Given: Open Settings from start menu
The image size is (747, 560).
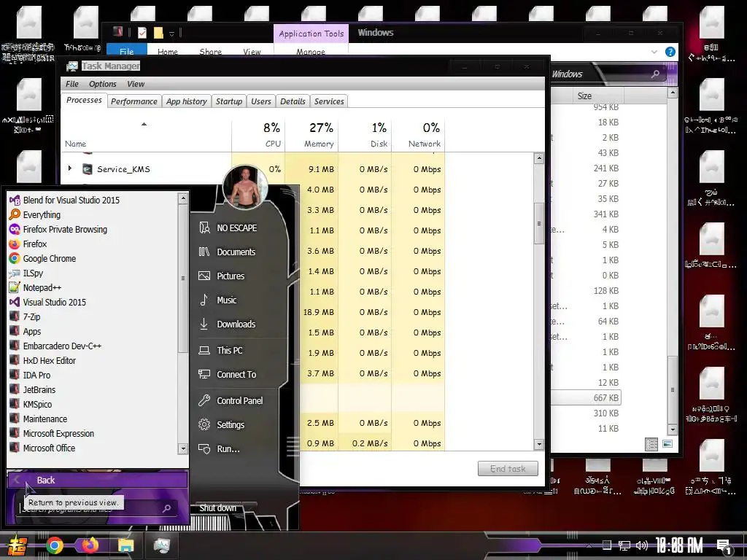Looking at the screenshot, I should pos(230,425).
